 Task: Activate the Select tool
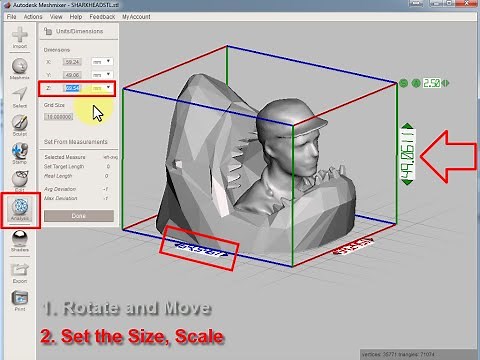[20, 97]
